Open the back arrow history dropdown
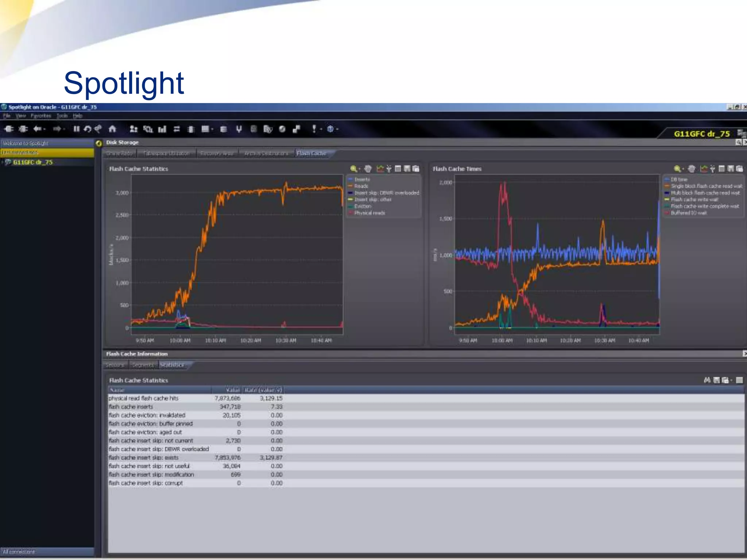Image resolution: width=747 pixels, height=560 pixels. click(44, 129)
